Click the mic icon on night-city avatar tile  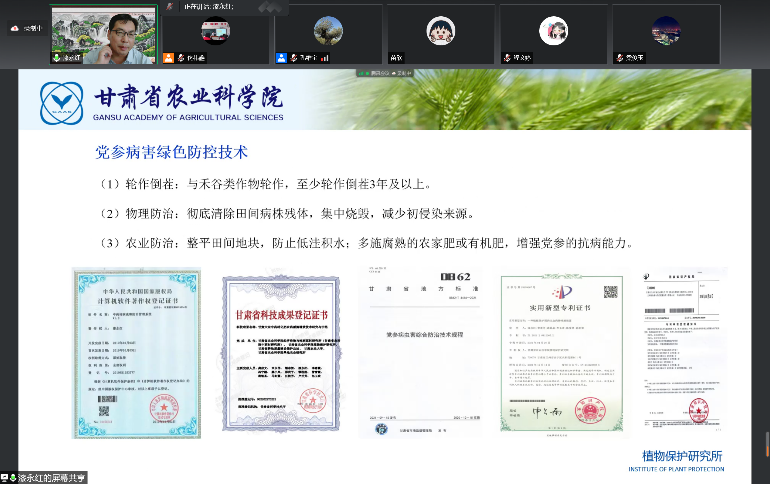(x=620, y=58)
